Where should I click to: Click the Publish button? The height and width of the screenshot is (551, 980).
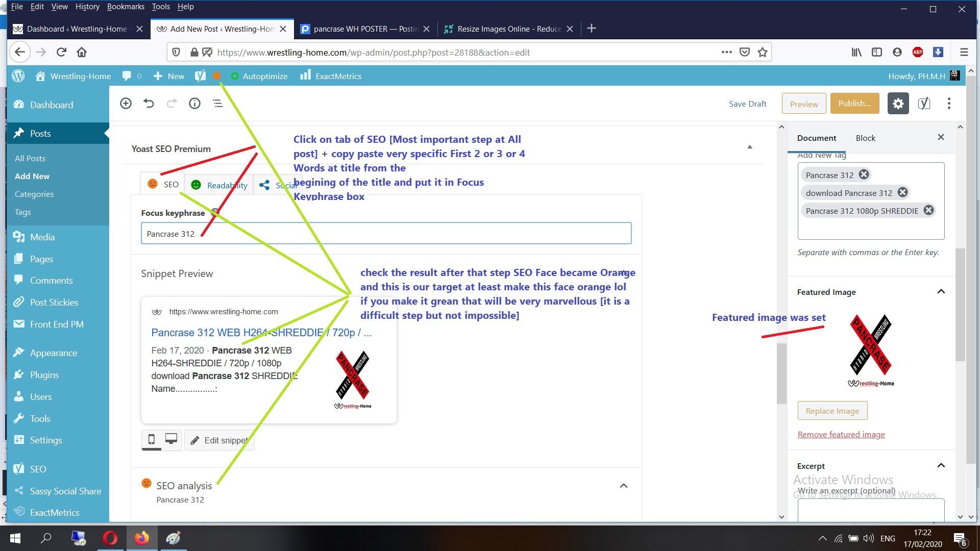(854, 104)
